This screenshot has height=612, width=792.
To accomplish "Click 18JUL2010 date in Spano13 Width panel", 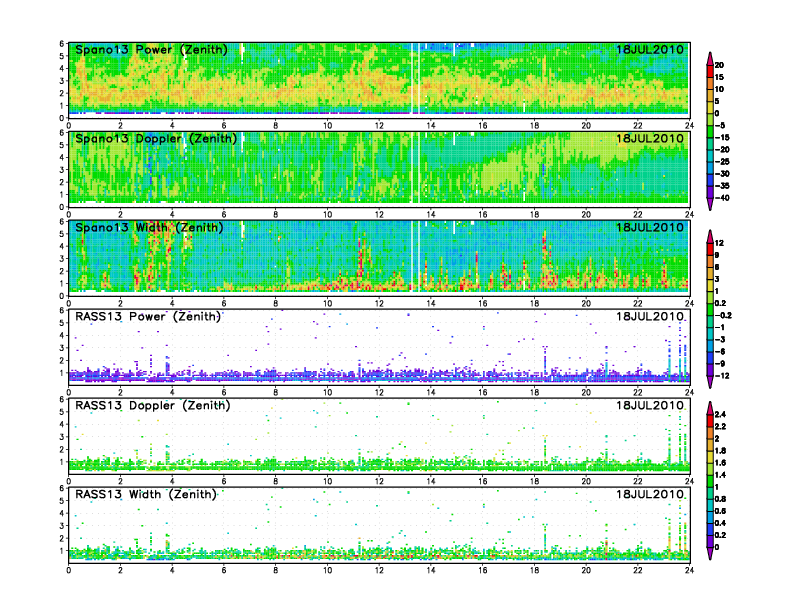I will click(650, 227).
